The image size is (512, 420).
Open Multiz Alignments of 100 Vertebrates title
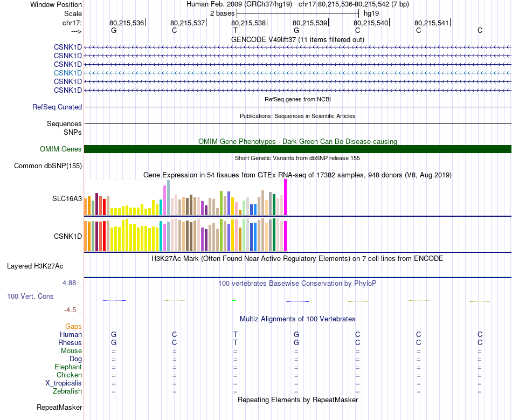pyautogui.click(x=297, y=319)
